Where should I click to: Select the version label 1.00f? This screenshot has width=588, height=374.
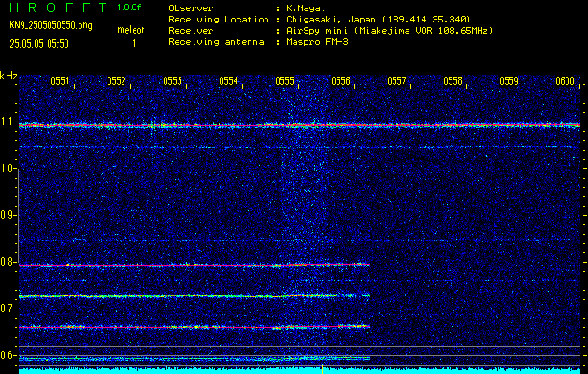pyautogui.click(x=129, y=7)
